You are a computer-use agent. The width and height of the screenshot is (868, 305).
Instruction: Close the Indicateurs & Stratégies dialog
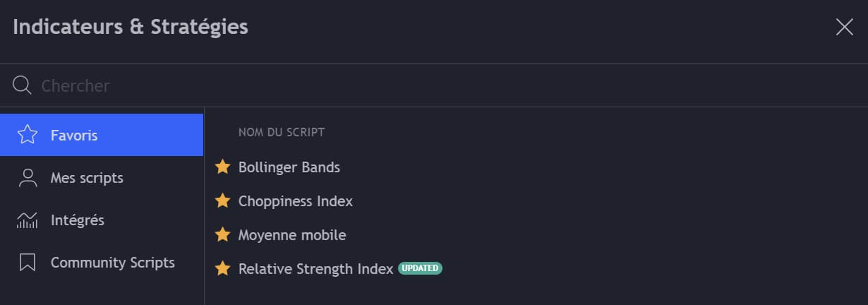(844, 28)
